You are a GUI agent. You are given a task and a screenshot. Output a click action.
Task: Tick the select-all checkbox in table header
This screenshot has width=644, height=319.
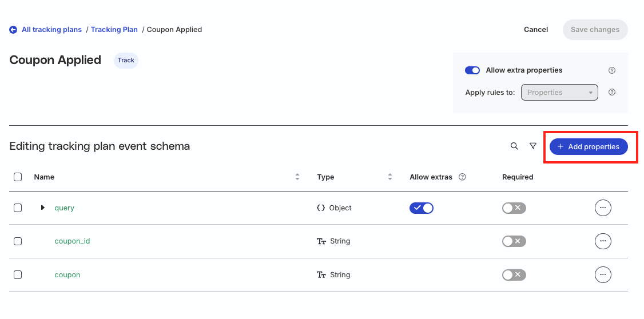pos(18,177)
